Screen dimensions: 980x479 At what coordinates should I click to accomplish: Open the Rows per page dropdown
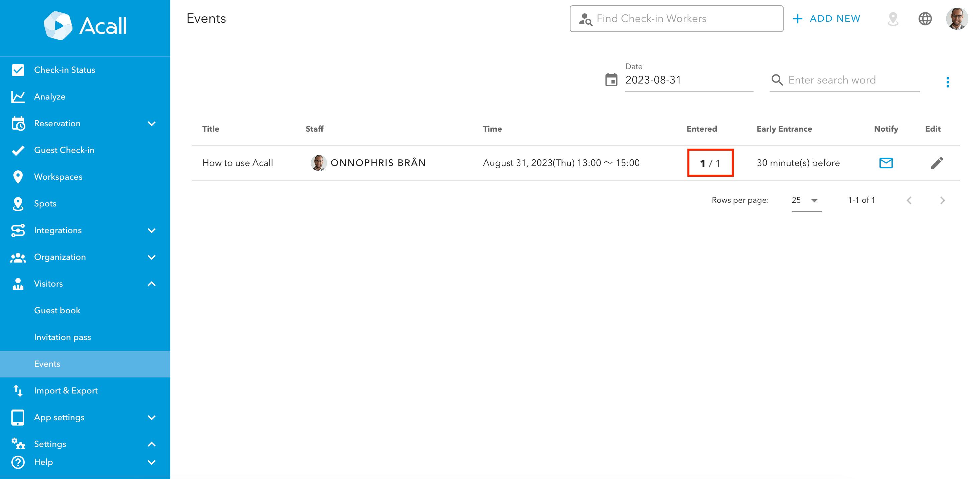click(806, 200)
